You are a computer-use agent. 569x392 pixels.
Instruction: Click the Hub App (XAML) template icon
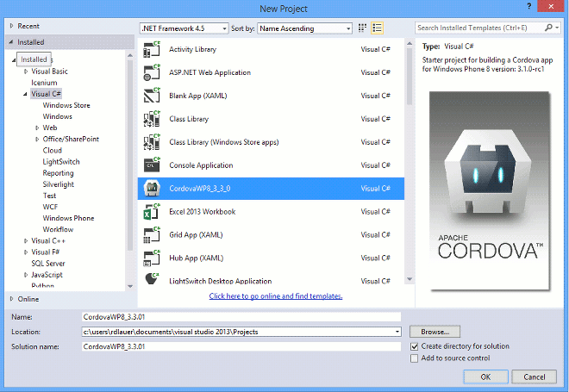tap(152, 258)
